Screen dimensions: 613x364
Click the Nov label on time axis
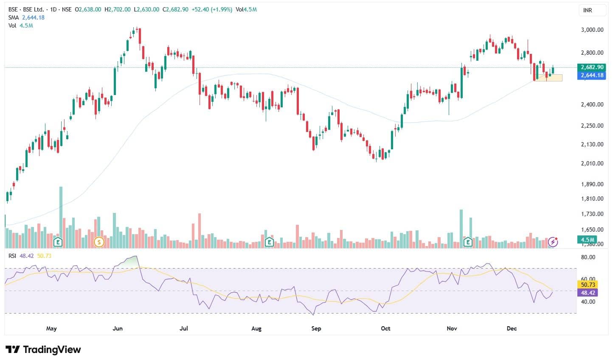[452, 328]
